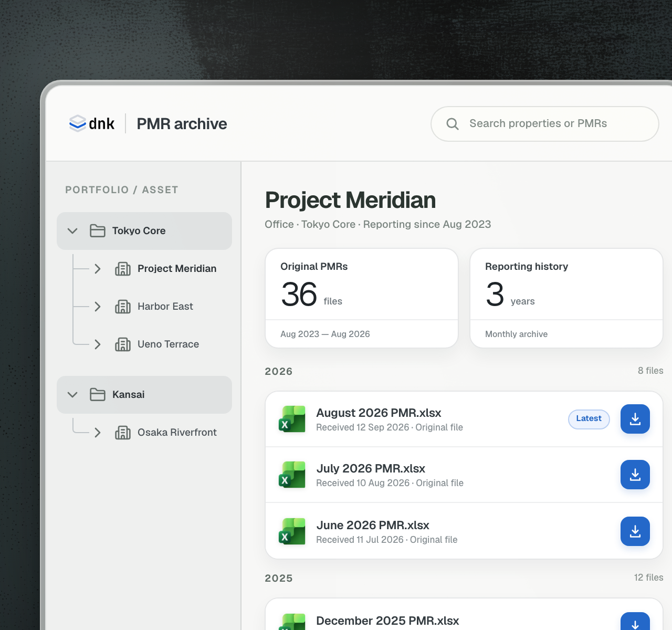
Task: Open July 2026 PMR.xlsx file name
Action: [x=371, y=468]
